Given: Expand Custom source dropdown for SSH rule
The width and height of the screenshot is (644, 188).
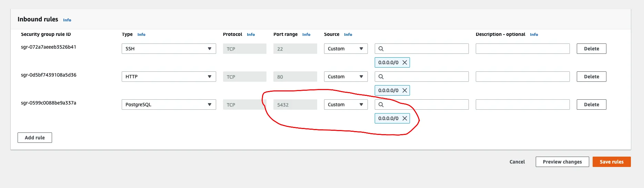Looking at the screenshot, I should pos(345,49).
